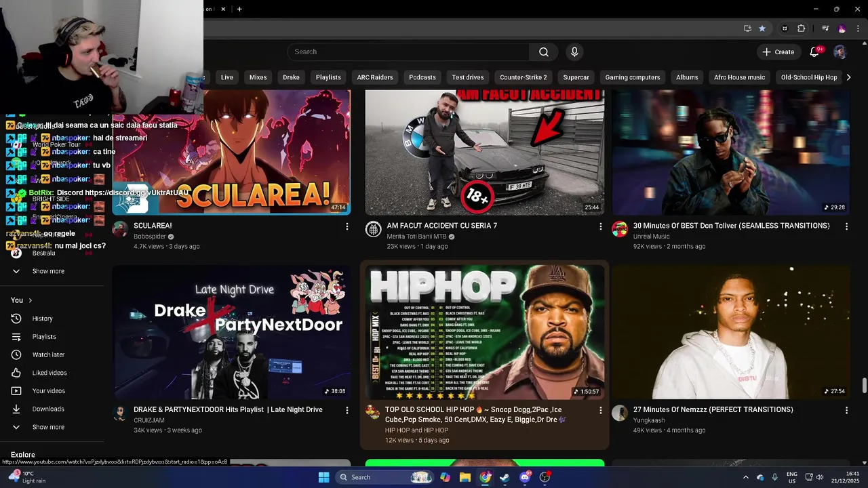Open CRUIZJAM channel avatar

(x=120, y=413)
